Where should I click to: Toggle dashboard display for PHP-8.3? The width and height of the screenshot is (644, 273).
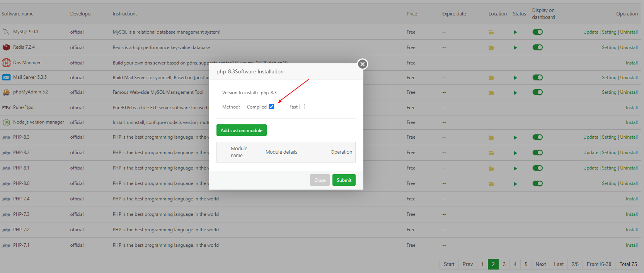coord(537,137)
